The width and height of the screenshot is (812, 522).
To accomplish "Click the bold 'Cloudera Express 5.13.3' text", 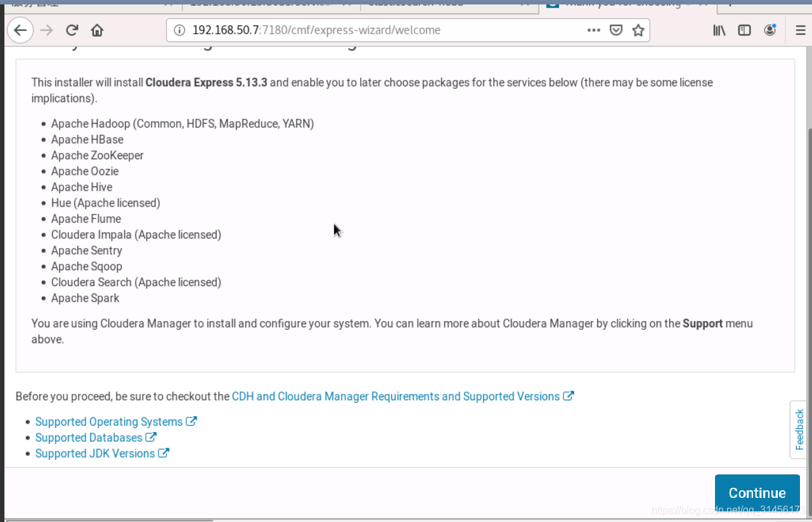I will pyautogui.click(x=207, y=82).
